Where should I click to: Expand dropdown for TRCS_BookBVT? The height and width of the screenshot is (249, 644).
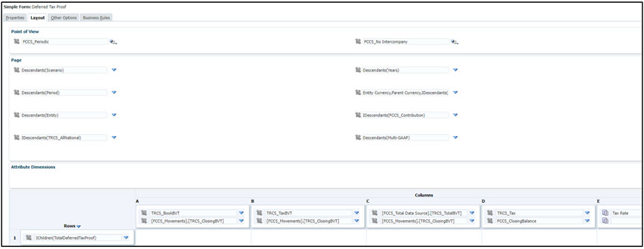(241, 213)
